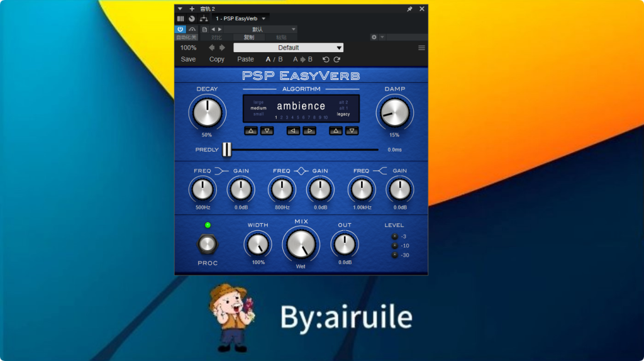Open the gear settings icon
Viewport: 644px width, 361px height.
374,37
